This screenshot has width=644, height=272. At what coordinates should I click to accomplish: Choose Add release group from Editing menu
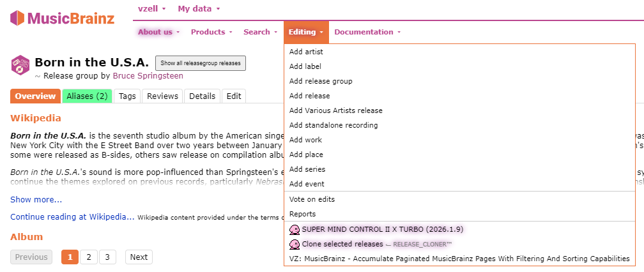click(x=321, y=81)
